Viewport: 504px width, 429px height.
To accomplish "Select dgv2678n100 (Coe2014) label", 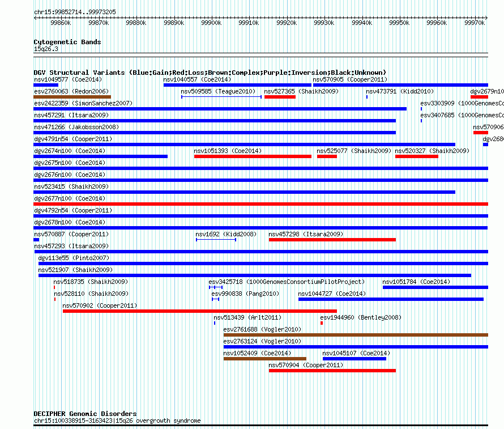I will pyautogui.click(x=70, y=222).
